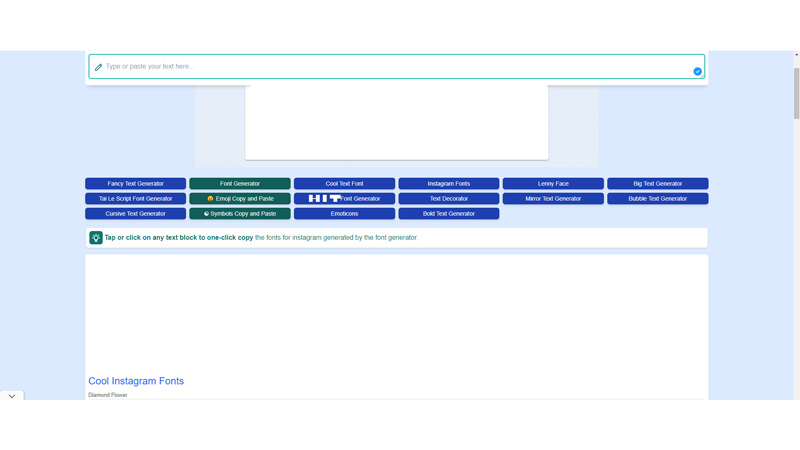Open Symbols Copy and Paste
This screenshot has height=450, width=800.
[240, 214]
